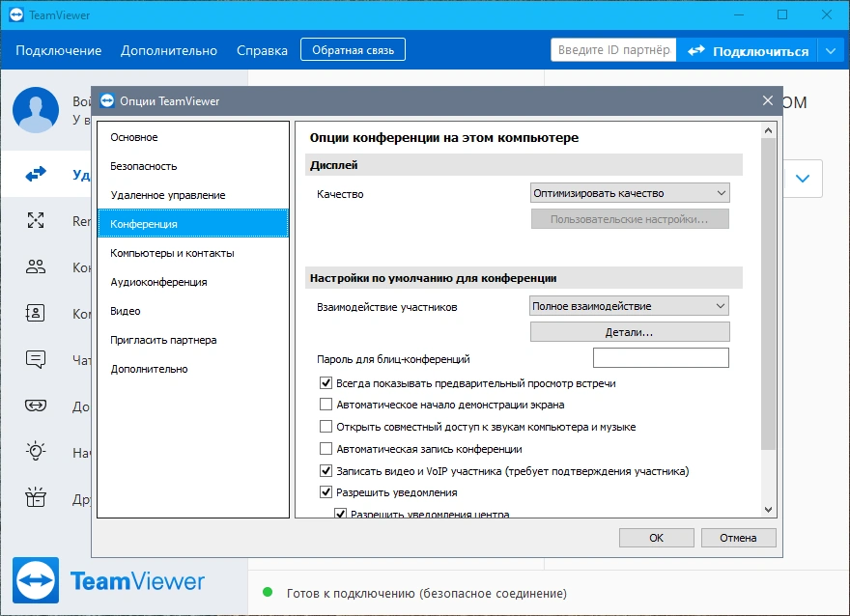850x616 pixels.
Task: Select Конференция category
Action: point(193,224)
